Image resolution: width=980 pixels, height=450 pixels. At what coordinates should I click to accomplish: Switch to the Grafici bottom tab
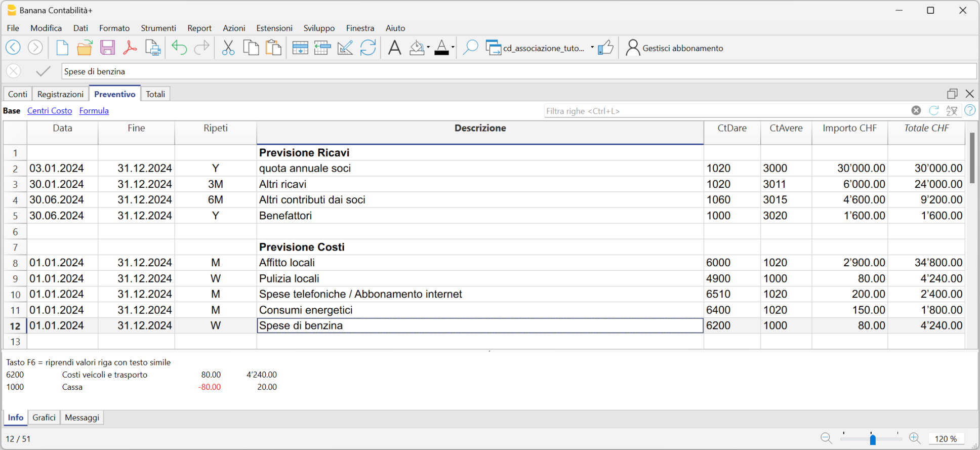pyautogui.click(x=44, y=418)
